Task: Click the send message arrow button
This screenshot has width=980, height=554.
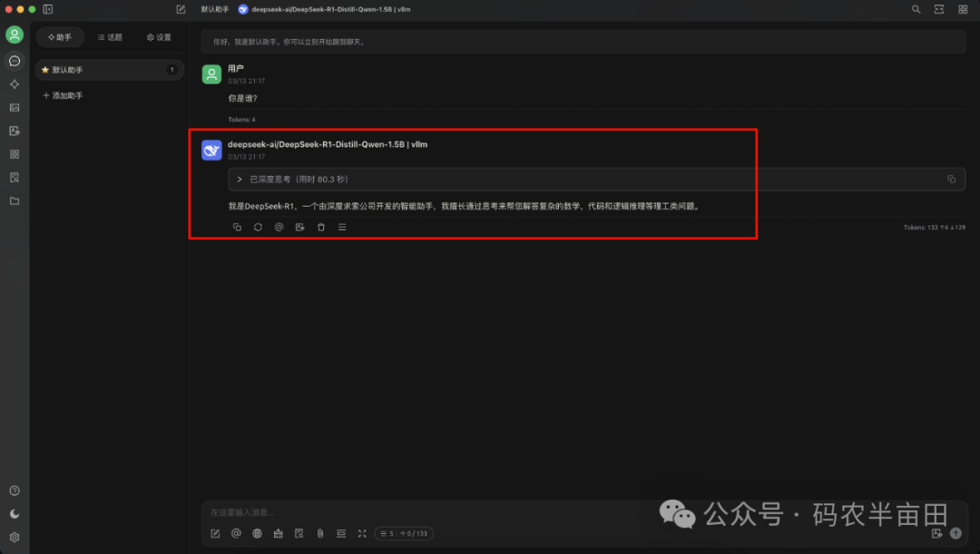Action: tap(955, 533)
